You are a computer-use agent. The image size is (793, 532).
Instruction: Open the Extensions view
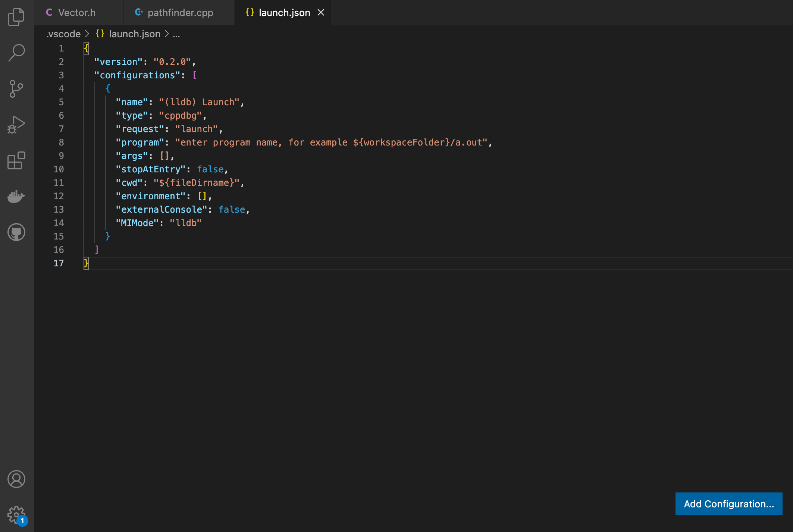[x=16, y=160]
